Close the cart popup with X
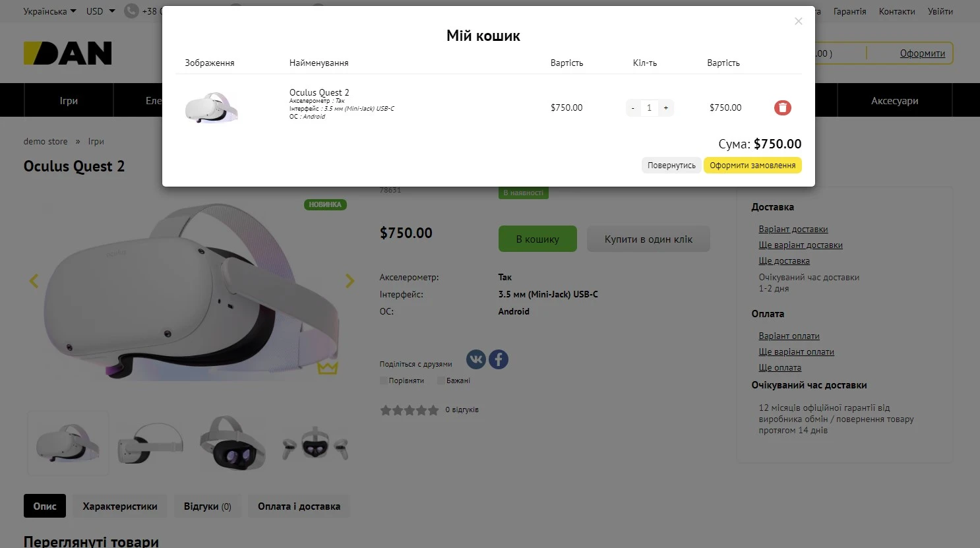The image size is (980, 548). [x=798, y=21]
